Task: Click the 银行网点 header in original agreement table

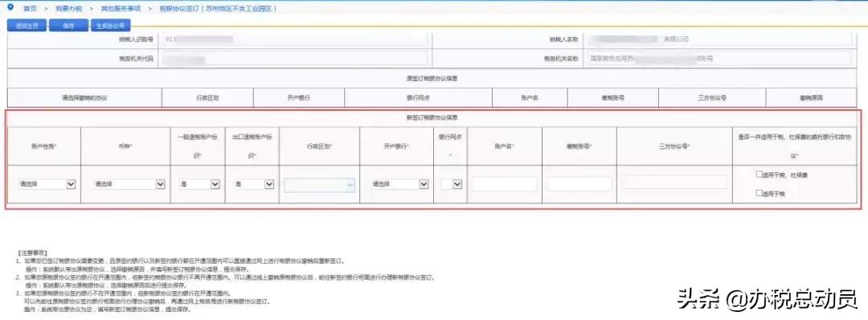Action: click(418, 97)
